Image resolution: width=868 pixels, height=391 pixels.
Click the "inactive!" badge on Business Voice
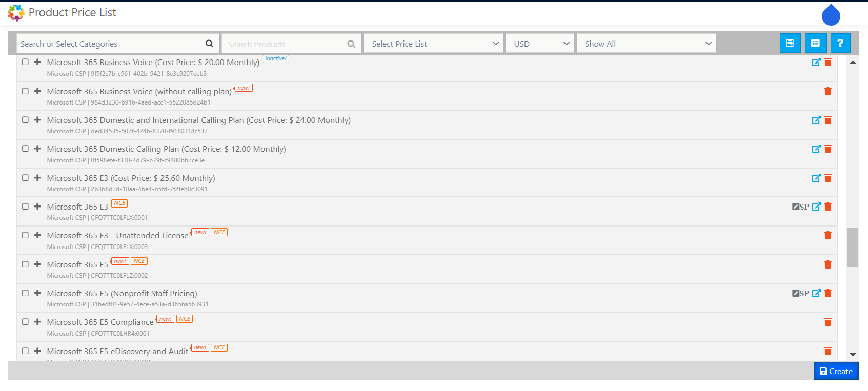(x=276, y=59)
